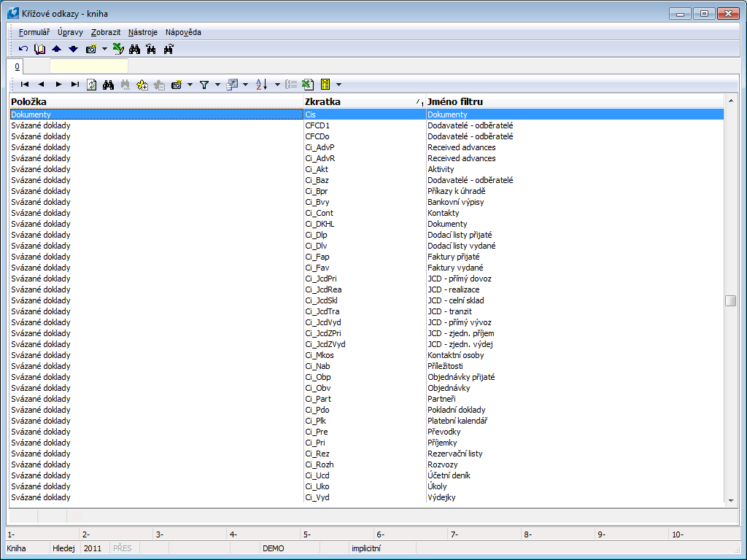
Task: Click the filter funnel icon
Action: [204, 85]
